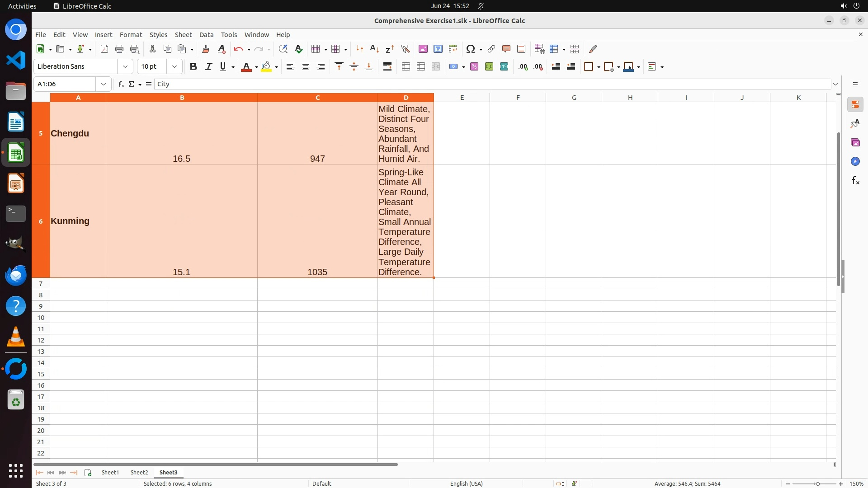
Task: Toggle Bold formatting
Action: tap(193, 67)
